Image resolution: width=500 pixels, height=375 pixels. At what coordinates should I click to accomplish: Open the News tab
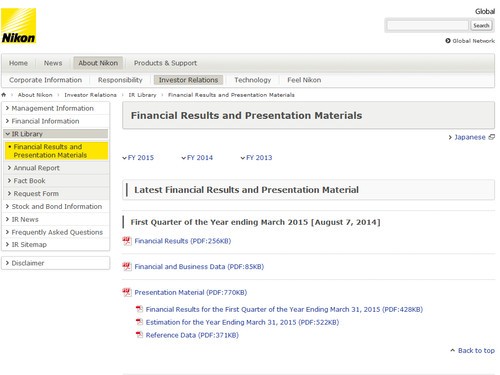(x=53, y=63)
